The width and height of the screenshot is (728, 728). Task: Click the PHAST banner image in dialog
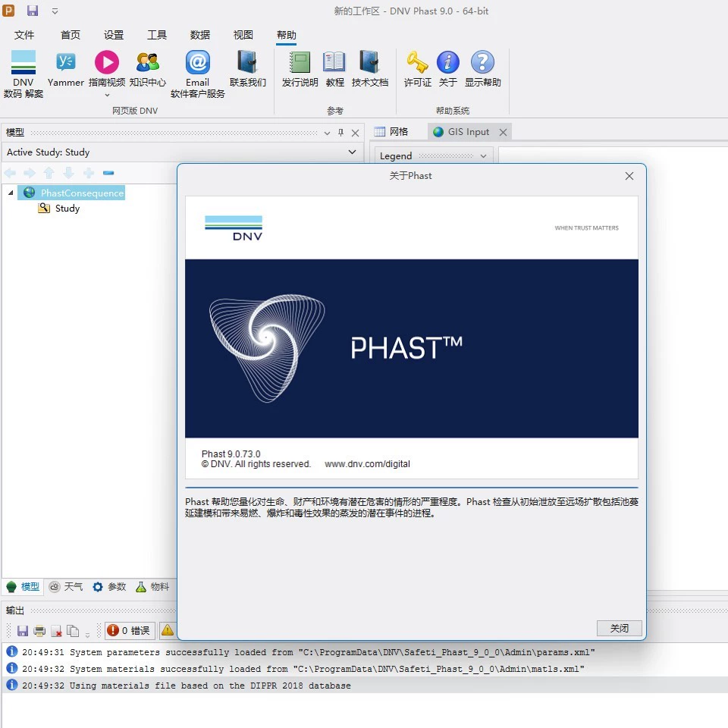point(411,348)
